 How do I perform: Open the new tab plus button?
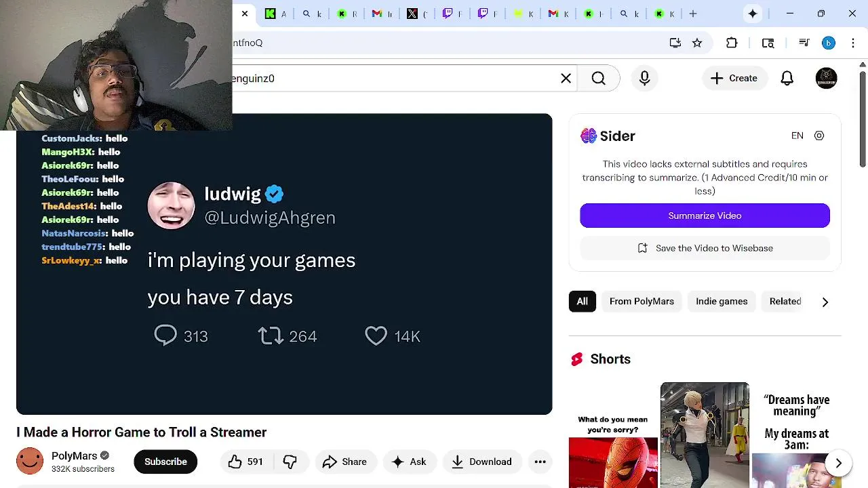tap(693, 14)
